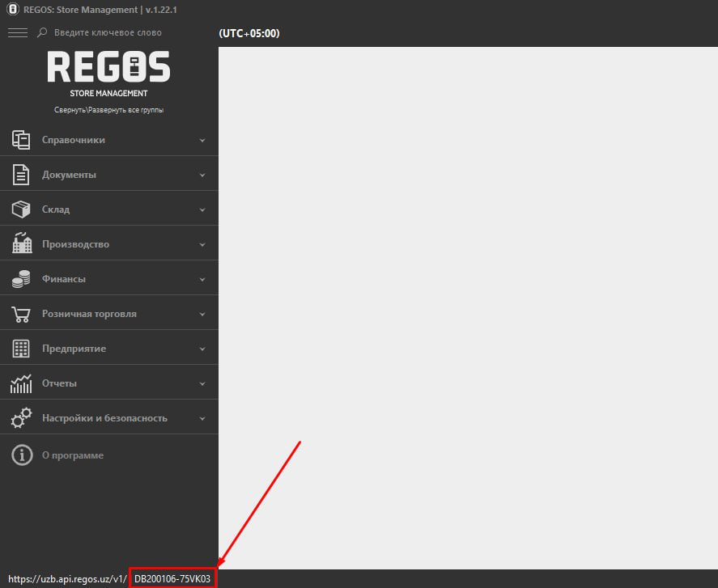Click the (UTC+05:00) timezone label

click(249, 33)
